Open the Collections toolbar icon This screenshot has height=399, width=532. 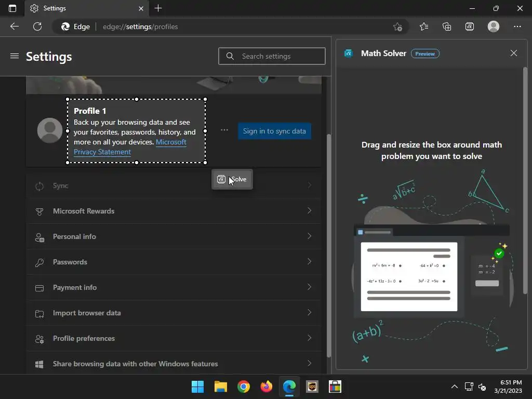(x=447, y=26)
